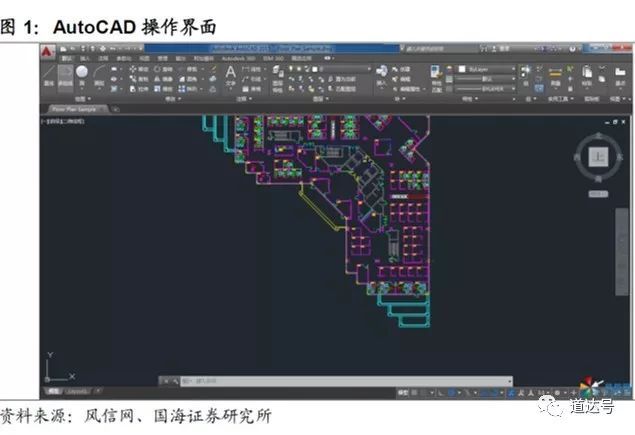Select the Leader (引线) tool
The height and width of the screenshot is (435, 635).
tap(251, 79)
